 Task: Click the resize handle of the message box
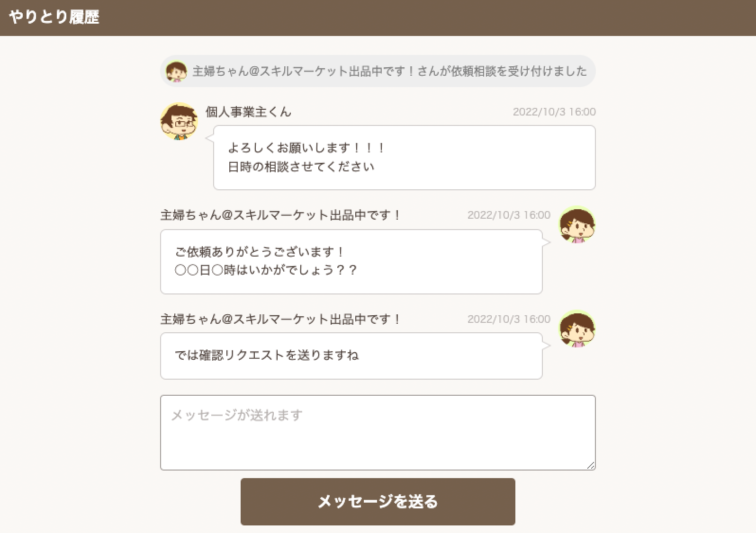[x=591, y=466]
